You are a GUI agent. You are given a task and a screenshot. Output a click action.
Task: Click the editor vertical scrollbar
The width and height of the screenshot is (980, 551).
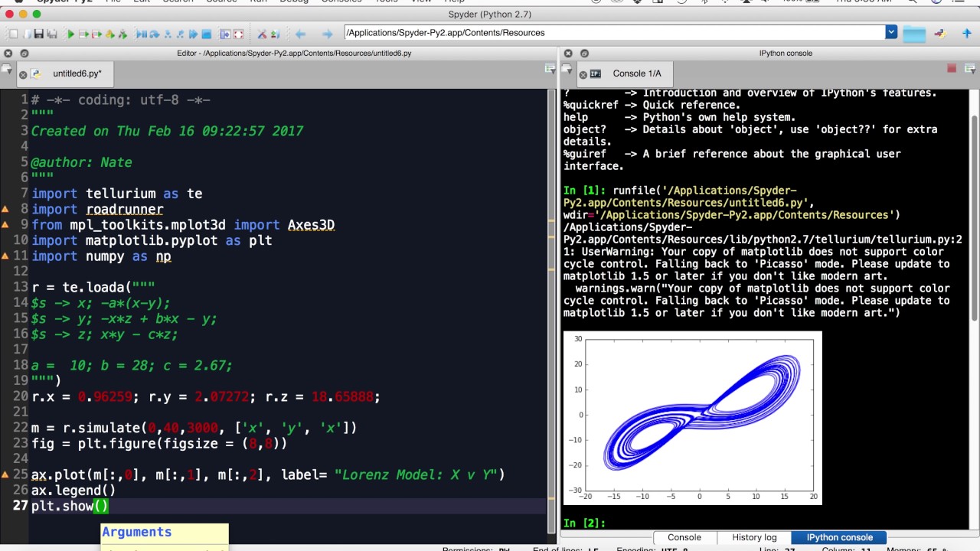tap(552, 310)
